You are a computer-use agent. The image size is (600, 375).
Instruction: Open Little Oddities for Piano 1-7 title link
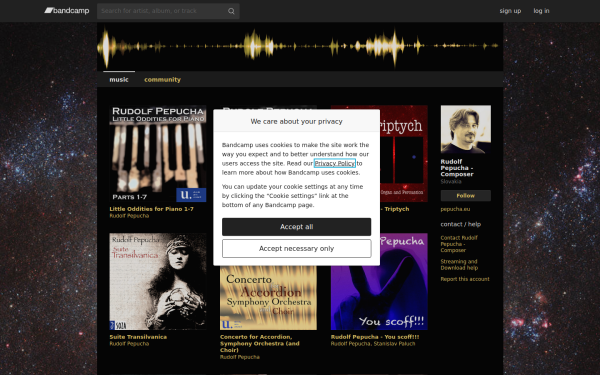tap(152, 209)
